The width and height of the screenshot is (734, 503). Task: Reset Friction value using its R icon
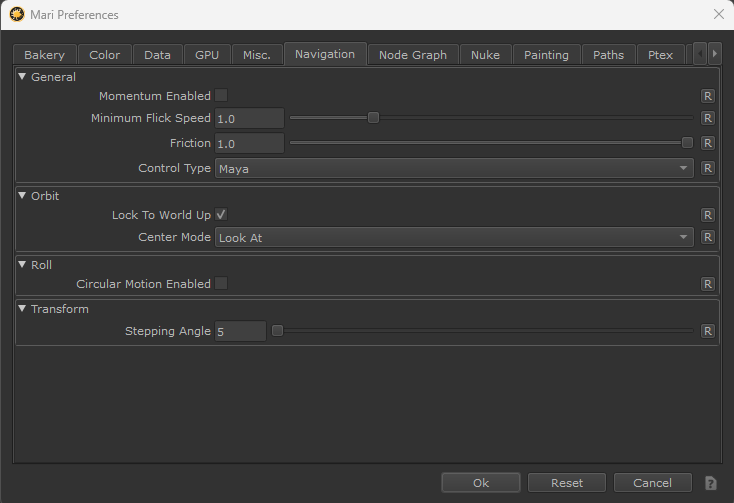point(707,143)
